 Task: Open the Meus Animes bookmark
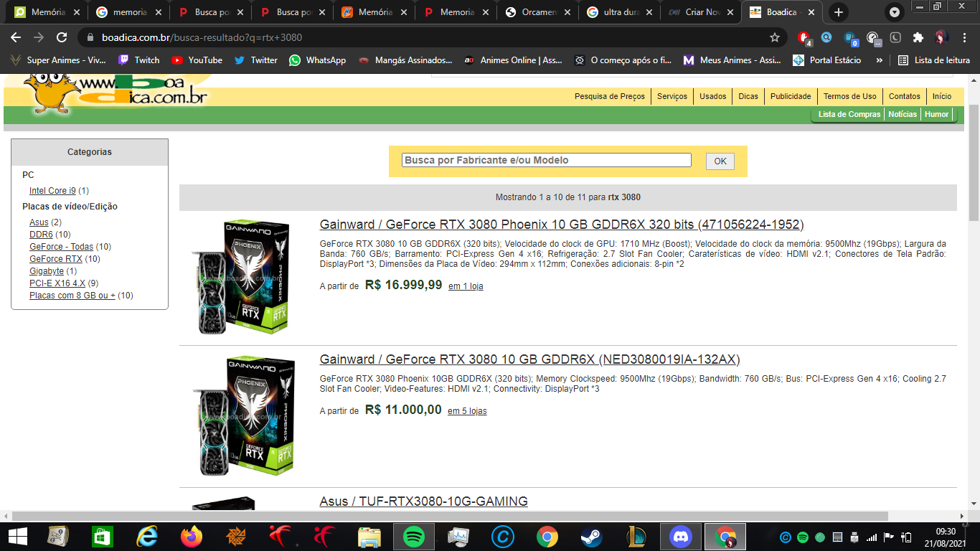tap(731, 60)
